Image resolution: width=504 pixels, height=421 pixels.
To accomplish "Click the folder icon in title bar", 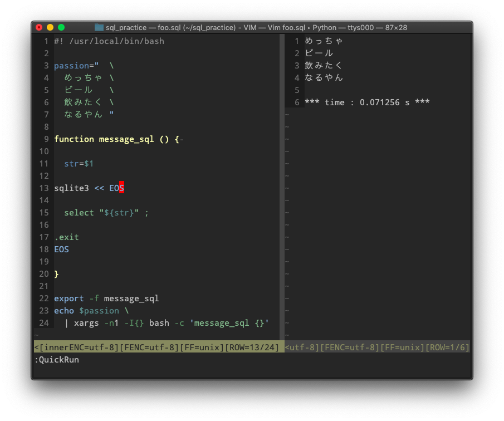I will pyautogui.click(x=99, y=26).
